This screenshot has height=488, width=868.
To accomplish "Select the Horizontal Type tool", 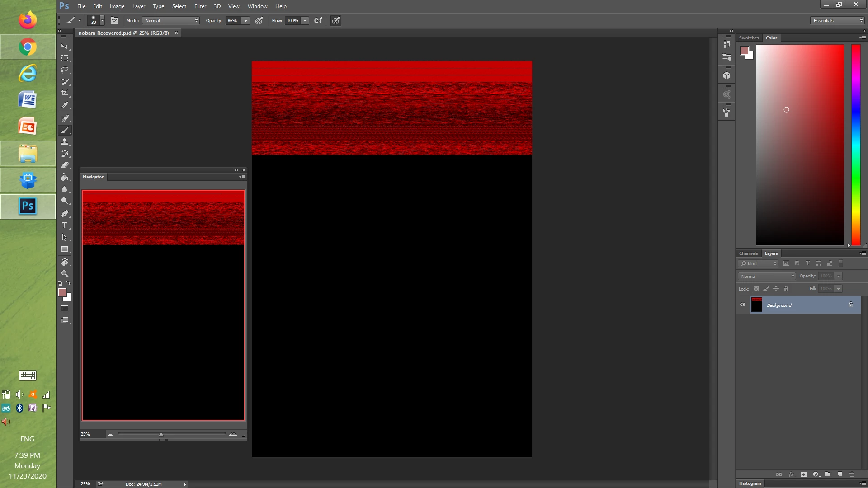I will tap(65, 225).
